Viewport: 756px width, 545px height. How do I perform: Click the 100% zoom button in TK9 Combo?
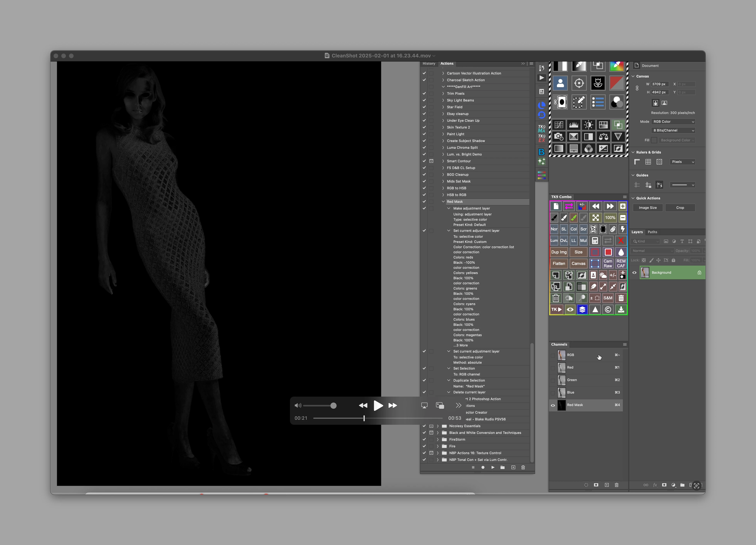point(610,218)
